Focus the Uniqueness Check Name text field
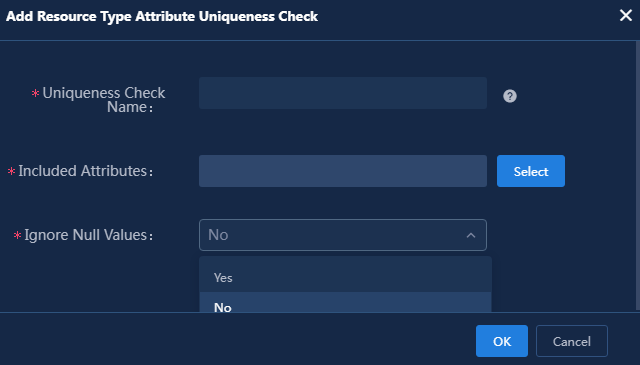The image size is (640, 365). click(x=342, y=93)
